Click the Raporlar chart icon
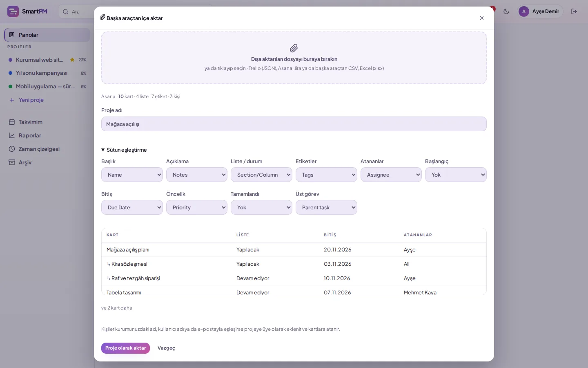 (x=12, y=135)
